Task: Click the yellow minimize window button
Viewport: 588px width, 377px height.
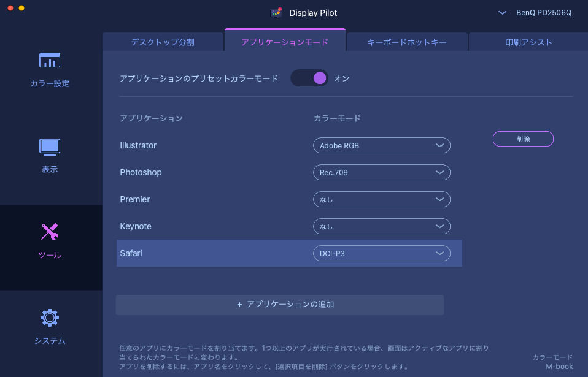Action: pos(21,8)
